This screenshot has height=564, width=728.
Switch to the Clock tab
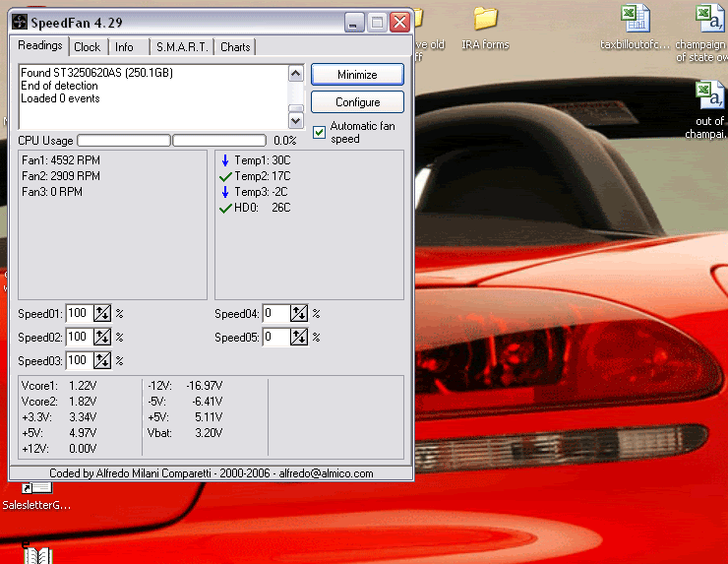(x=87, y=47)
